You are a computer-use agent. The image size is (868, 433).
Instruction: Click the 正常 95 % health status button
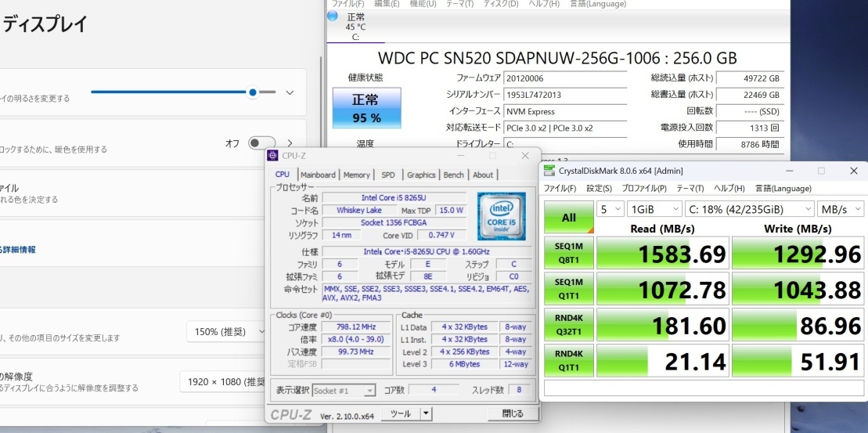click(x=366, y=108)
